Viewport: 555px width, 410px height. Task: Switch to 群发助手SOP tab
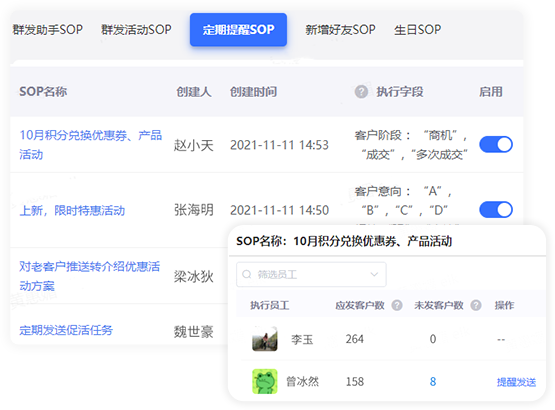click(x=48, y=30)
